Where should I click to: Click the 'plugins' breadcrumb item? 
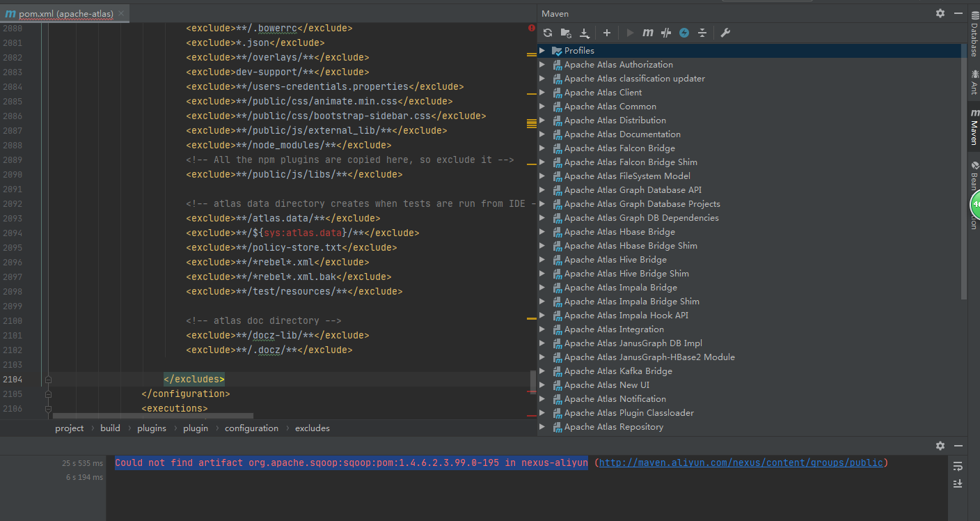pos(152,428)
